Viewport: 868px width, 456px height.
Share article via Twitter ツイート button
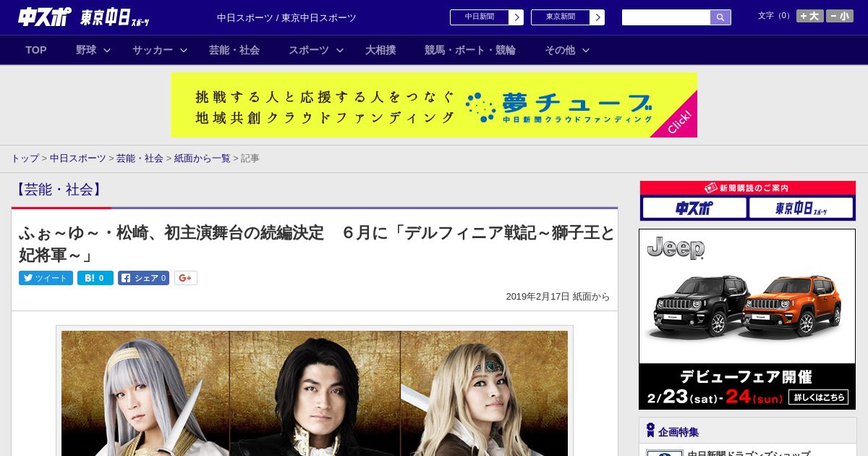(46, 278)
